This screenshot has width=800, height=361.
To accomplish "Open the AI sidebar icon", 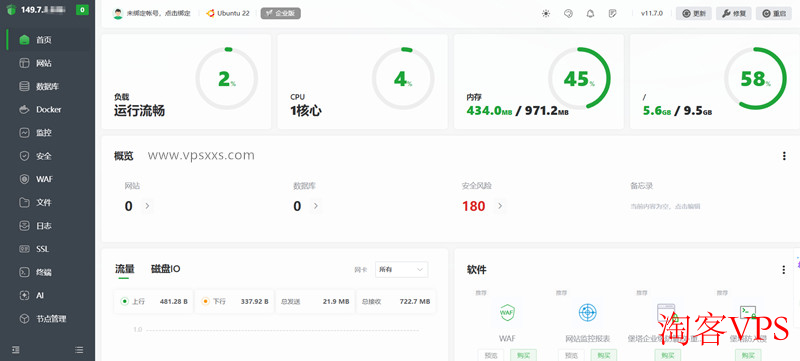I will tap(24, 295).
